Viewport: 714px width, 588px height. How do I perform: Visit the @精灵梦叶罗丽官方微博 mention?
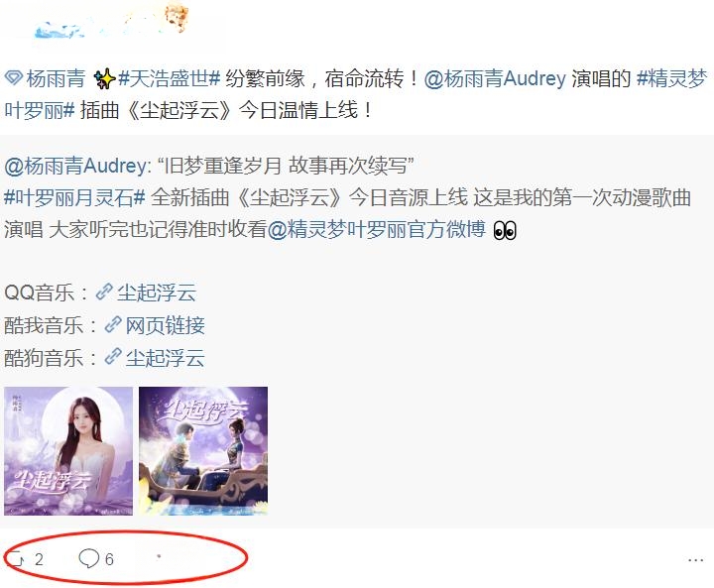377,229
